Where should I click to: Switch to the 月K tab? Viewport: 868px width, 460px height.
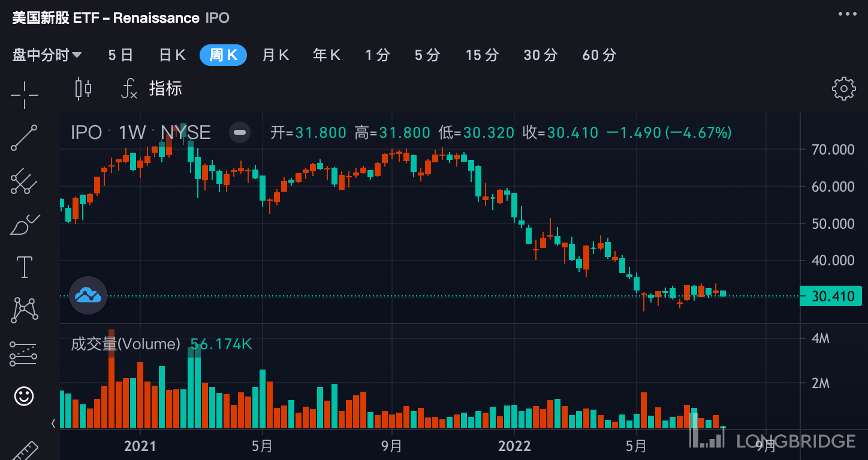276,55
